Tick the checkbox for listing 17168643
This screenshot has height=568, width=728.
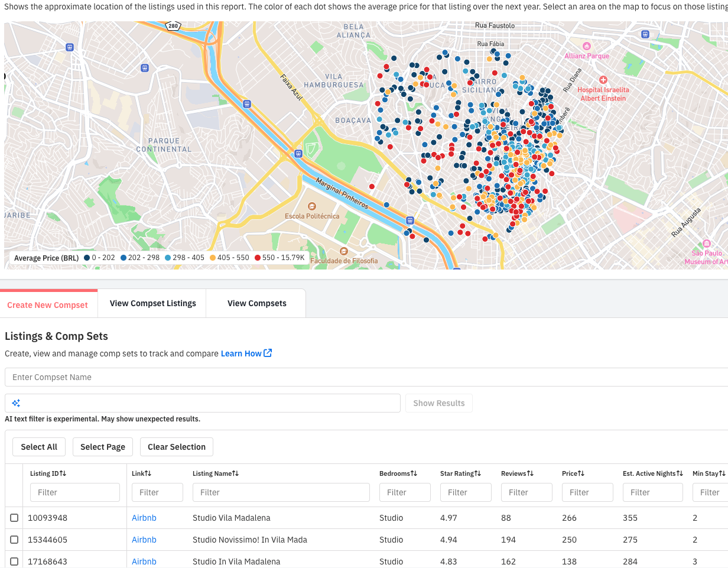pyautogui.click(x=14, y=561)
